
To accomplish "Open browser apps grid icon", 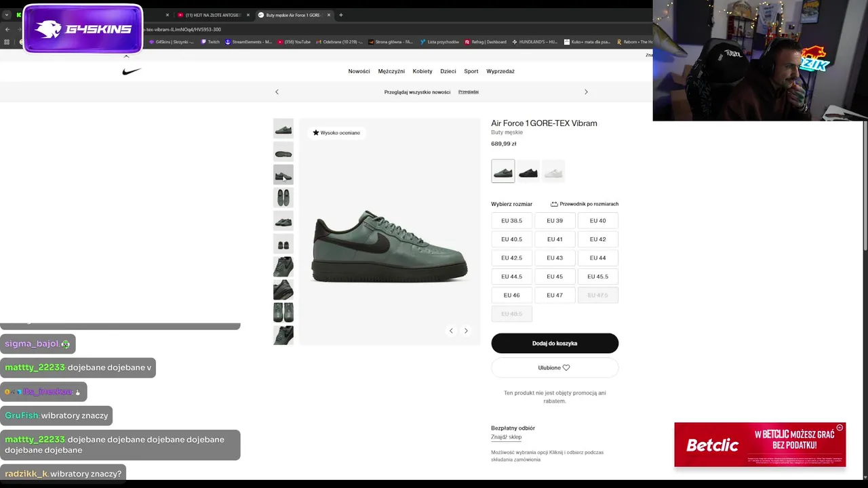I will point(7,42).
